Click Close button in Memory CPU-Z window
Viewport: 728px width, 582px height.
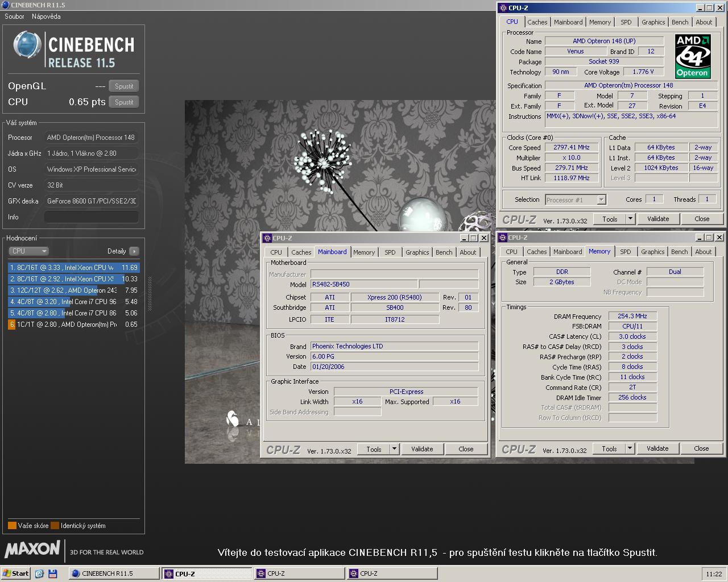(x=701, y=448)
